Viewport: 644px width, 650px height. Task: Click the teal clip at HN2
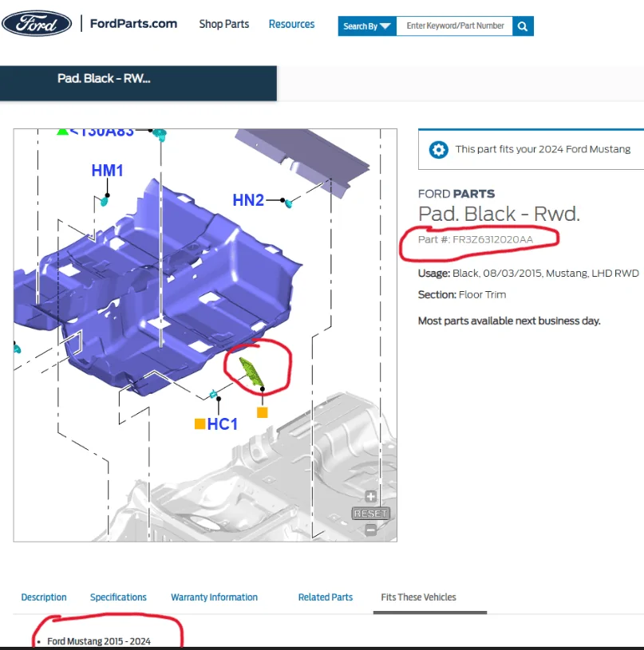(x=288, y=203)
